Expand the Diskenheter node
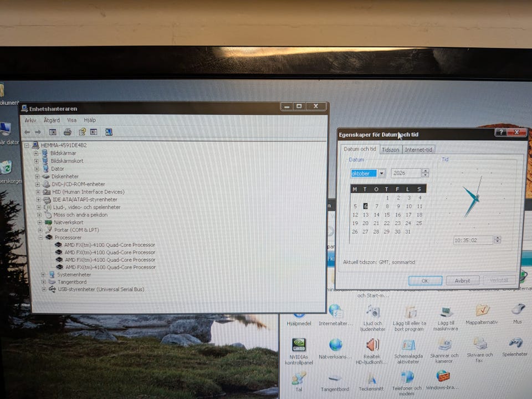This screenshot has width=532, height=399. pyautogui.click(x=37, y=176)
